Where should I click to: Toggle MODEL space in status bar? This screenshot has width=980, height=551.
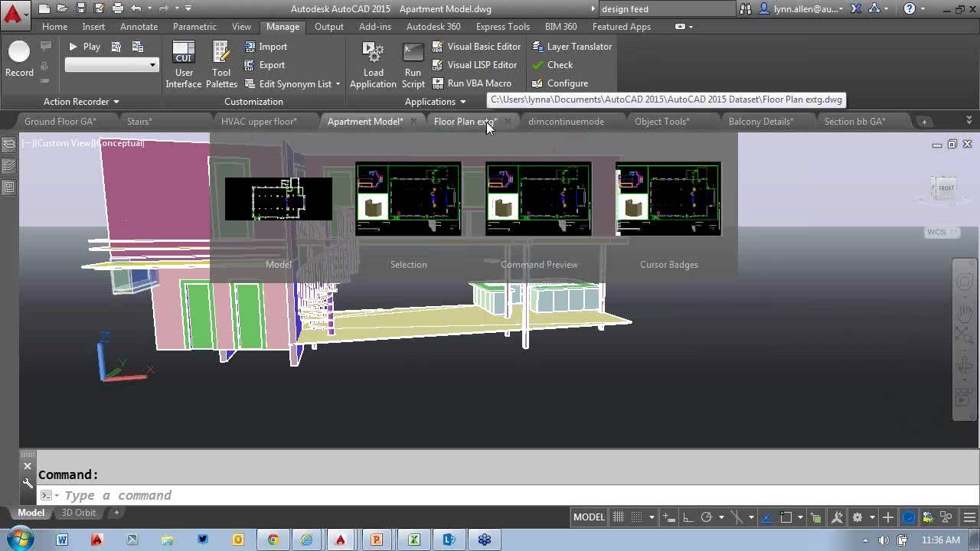click(589, 517)
